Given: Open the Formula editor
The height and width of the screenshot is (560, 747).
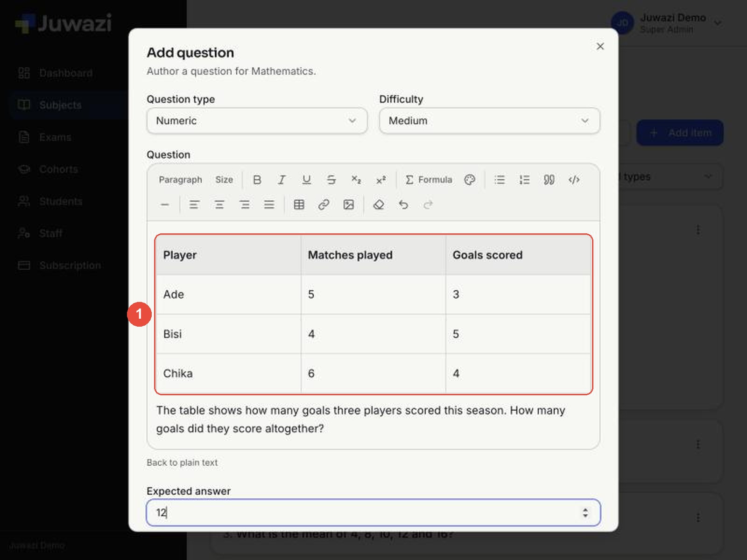Looking at the screenshot, I should pos(429,180).
